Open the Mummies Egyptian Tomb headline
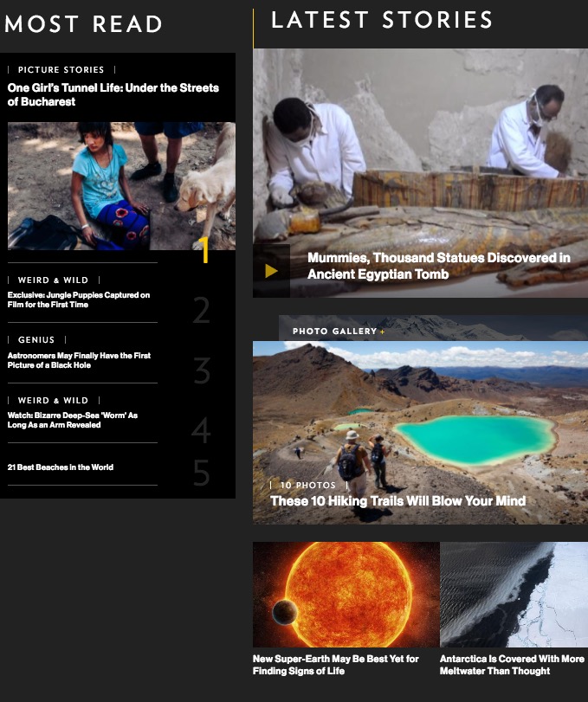Screen dimensions: 588x702 tap(439, 266)
